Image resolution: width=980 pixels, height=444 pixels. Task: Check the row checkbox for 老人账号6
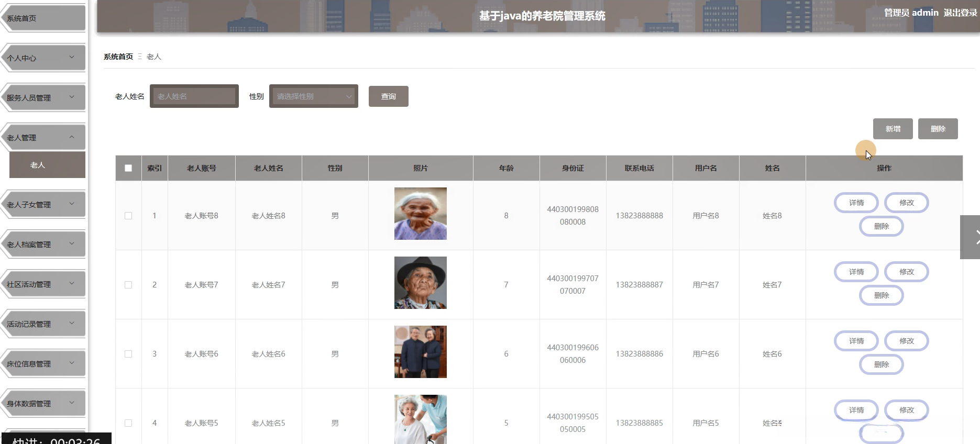pos(128,354)
